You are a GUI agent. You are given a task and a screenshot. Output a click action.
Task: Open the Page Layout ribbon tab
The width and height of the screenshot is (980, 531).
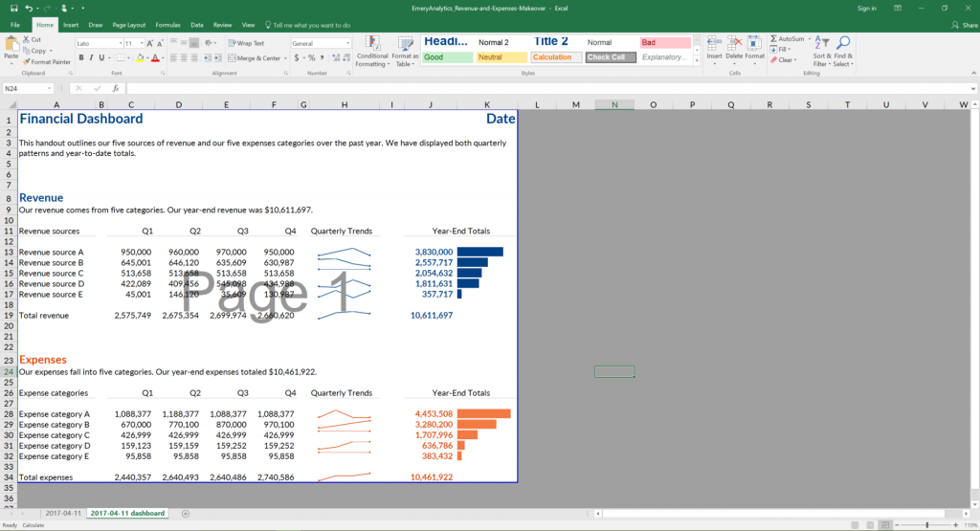tap(128, 25)
